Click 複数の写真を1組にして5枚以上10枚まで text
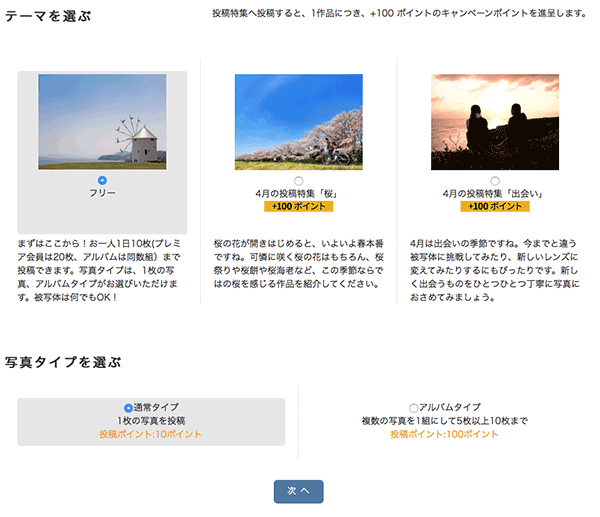Screen dimensions: 600x517 [x=445, y=421]
